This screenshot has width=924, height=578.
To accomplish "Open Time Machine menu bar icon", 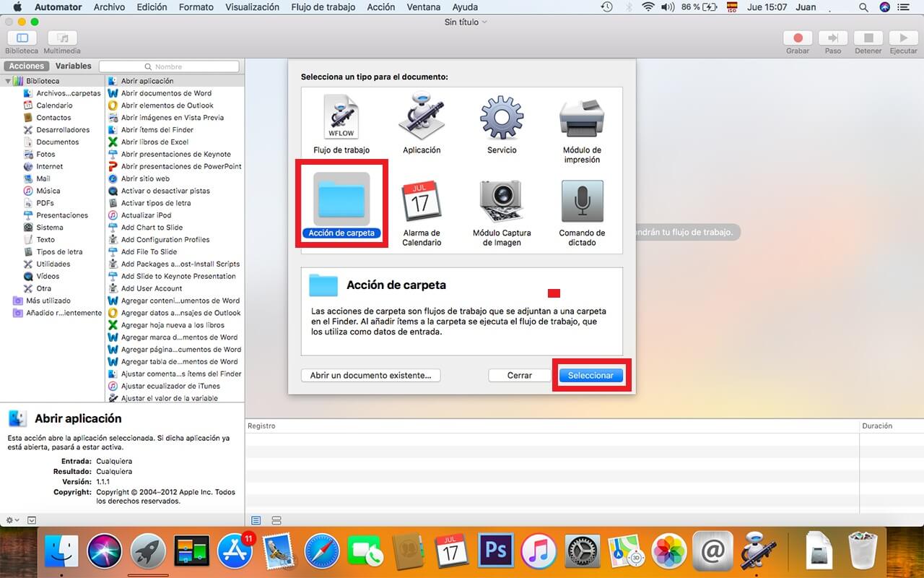I will [607, 7].
